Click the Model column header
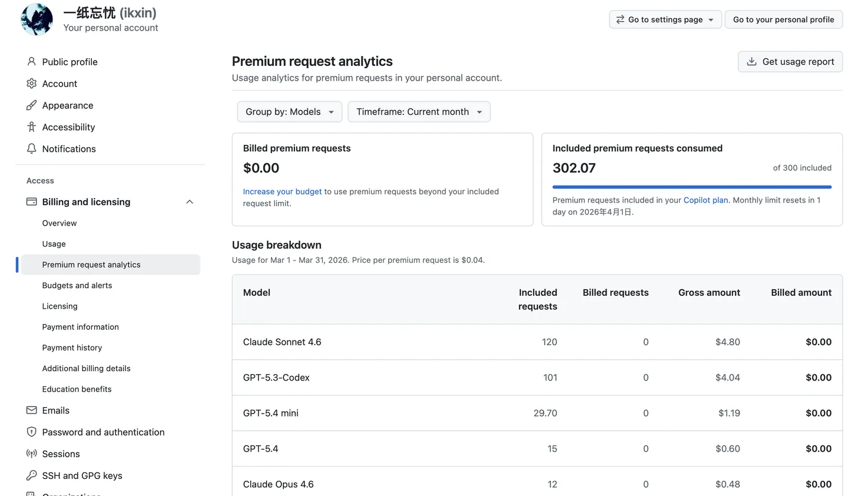The height and width of the screenshot is (496, 868). [257, 293]
